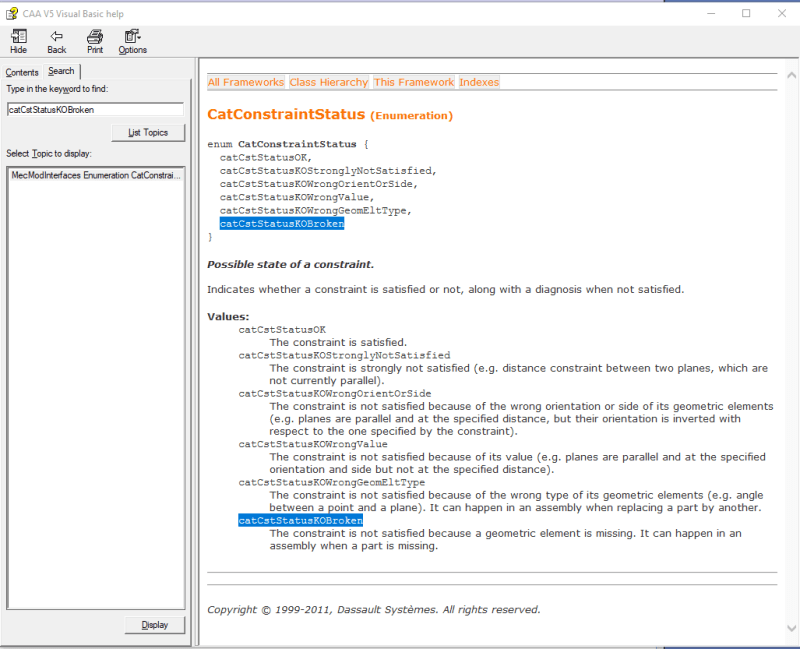Viewport: 800px width, 649px height.
Task: Print the current help topic
Action: click(x=95, y=41)
